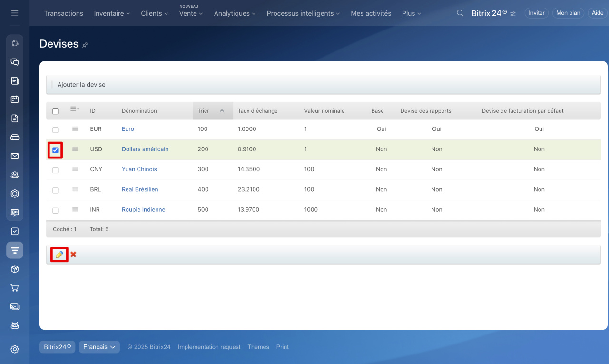
Task: Click Ajouter la devise
Action: [x=81, y=85]
